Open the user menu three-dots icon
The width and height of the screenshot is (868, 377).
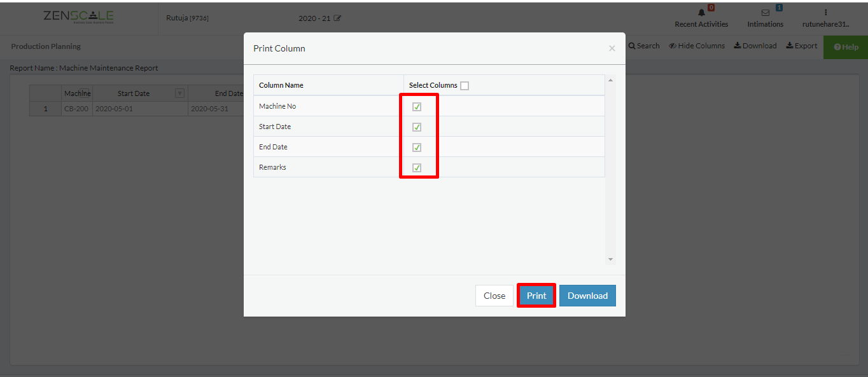click(x=825, y=12)
